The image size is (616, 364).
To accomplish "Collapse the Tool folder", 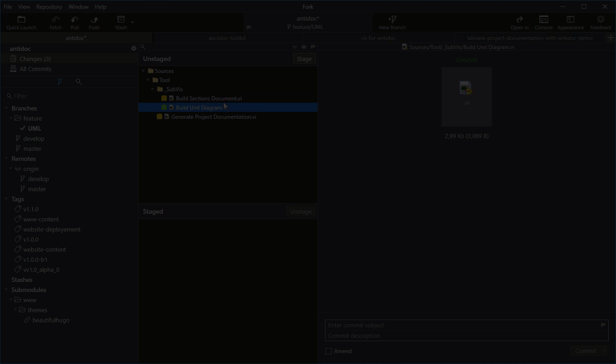I will [148, 80].
